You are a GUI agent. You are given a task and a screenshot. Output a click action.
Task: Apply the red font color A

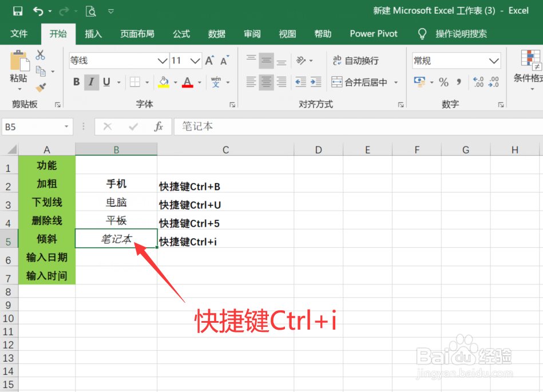click(x=187, y=82)
